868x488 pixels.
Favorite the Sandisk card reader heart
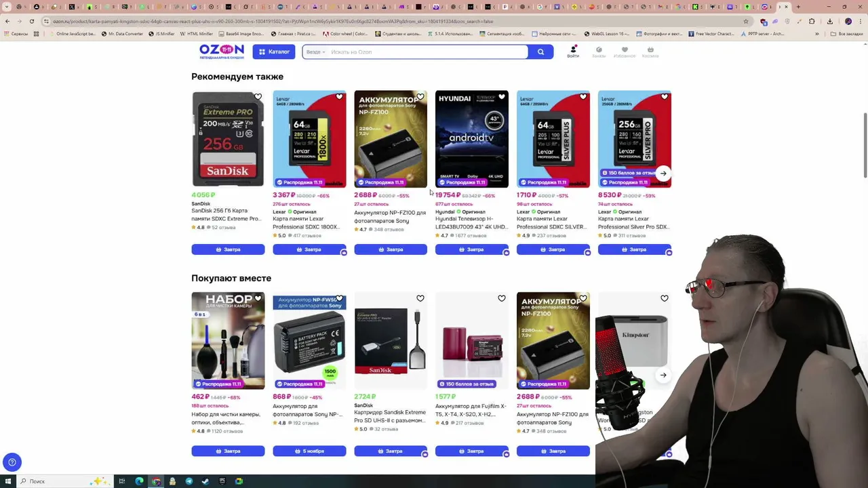(x=420, y=298)
